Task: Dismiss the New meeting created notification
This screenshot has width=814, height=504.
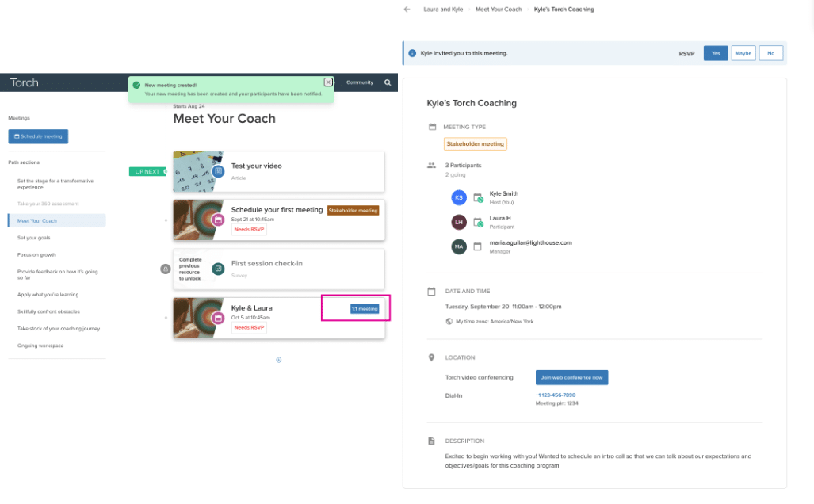Action: pos(328,82)
